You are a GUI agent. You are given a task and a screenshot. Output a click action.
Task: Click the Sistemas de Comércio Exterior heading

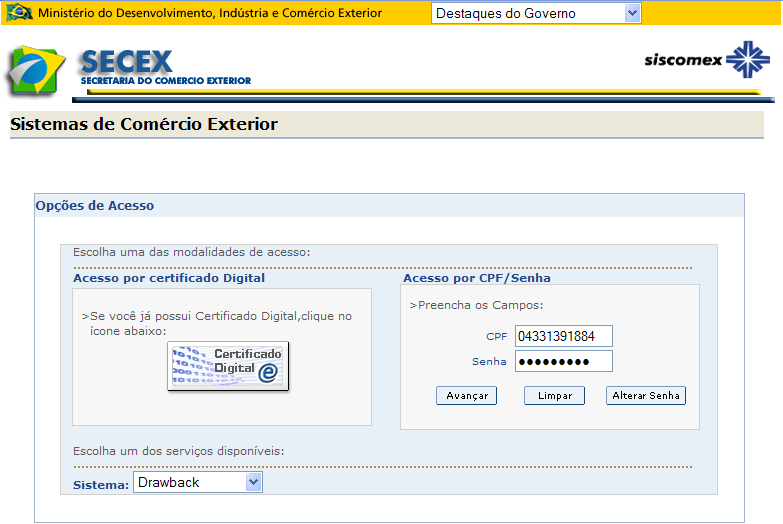tap(144, 124)
